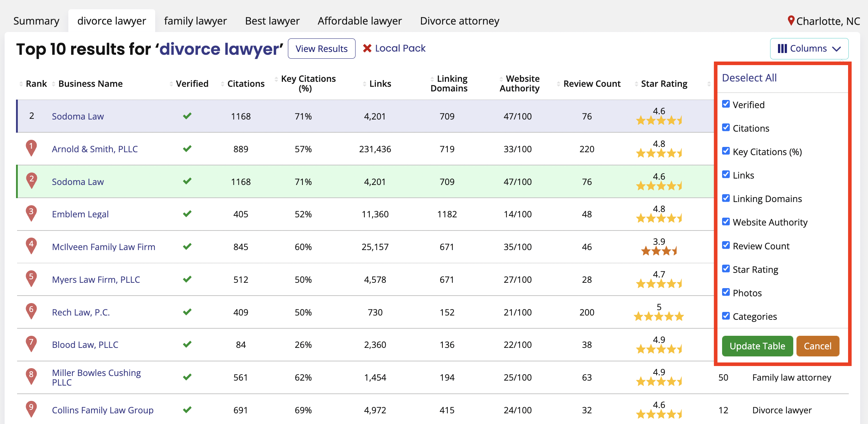Click Citations column sort arrows icon
868x424 pixels.
(222, 84)
